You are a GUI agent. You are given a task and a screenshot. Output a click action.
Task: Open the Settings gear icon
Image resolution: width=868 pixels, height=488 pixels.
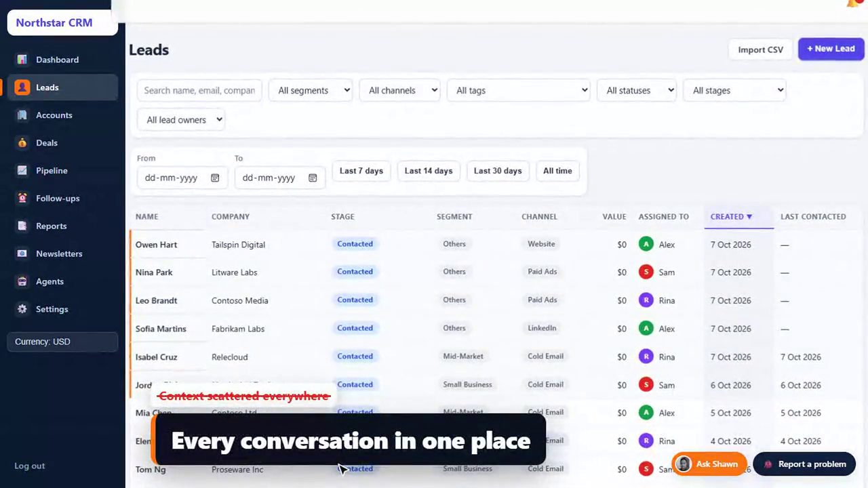(22, 309)
